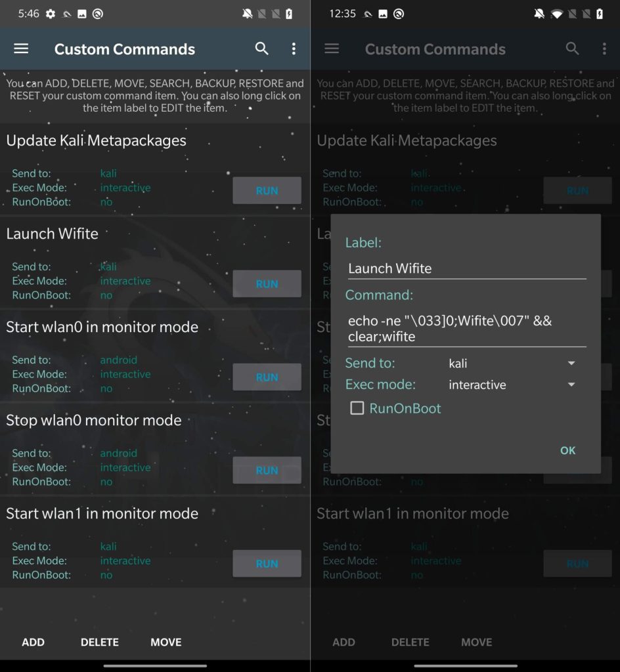The image size is (620, 672).
Task: Tap ADD to create a new custom command
Action: (33, 642)
